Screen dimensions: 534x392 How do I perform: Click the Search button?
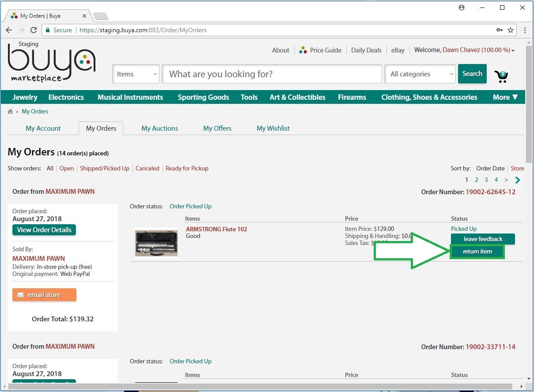pos(472,74)
